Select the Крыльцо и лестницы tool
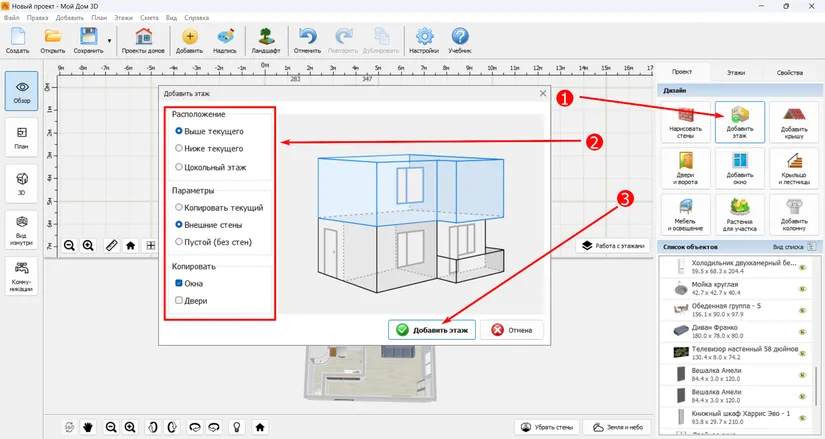This screenshot has height=439, width=825. click(793, 168)
